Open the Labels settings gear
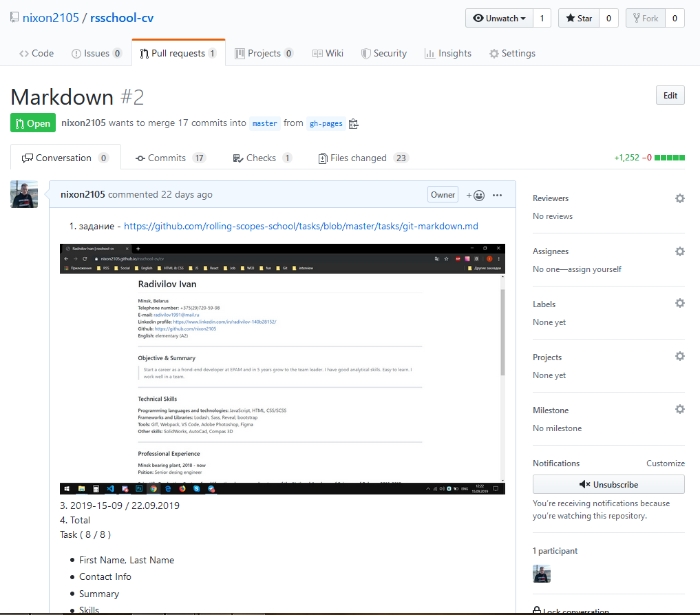 [679, 303]
